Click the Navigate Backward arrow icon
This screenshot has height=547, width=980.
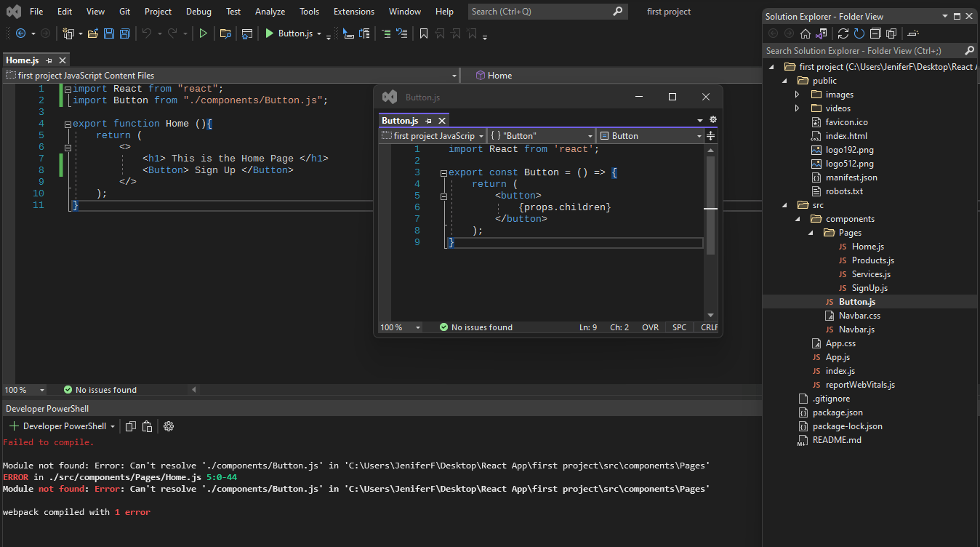tap(20, 33)
